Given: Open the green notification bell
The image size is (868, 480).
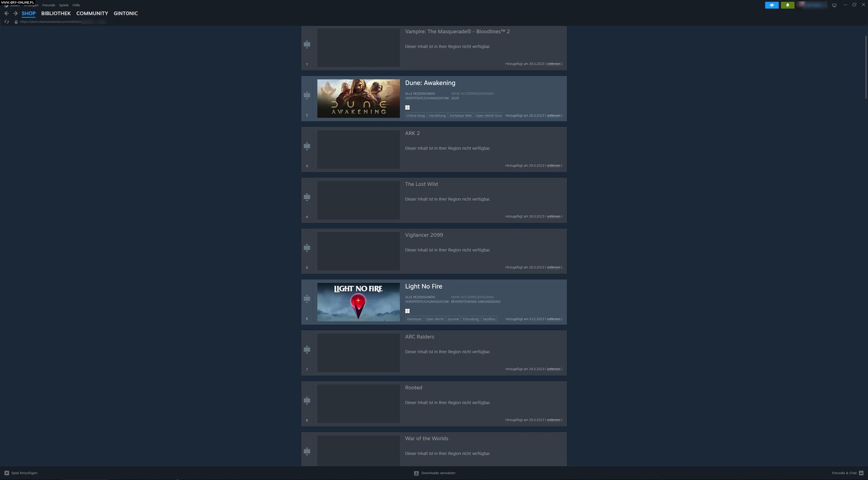Looking at the screenshot, I should 787,5.
